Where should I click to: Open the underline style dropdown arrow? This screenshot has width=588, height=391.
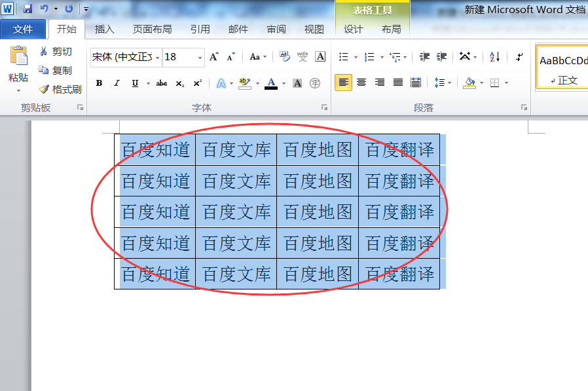pos(148,83)
